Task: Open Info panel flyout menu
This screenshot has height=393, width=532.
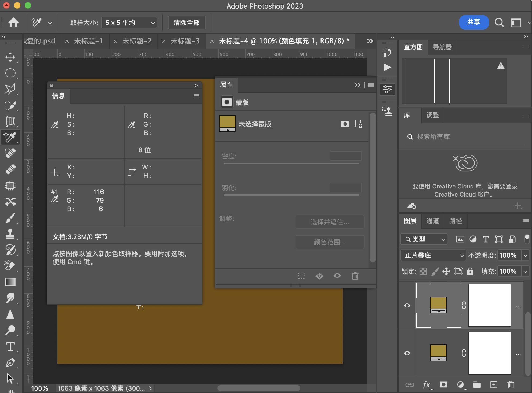Action: pyautogui.click(x=196, y=96)
